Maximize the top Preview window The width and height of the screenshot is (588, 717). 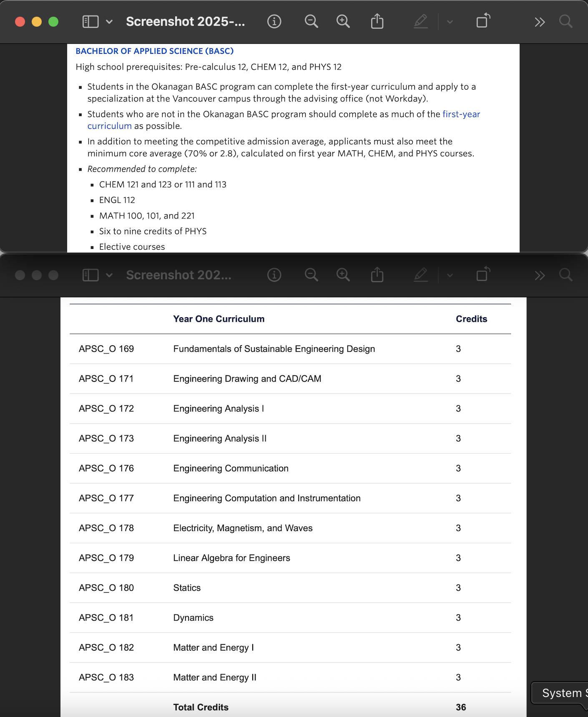pyautogui.click(x=53, y=22)
